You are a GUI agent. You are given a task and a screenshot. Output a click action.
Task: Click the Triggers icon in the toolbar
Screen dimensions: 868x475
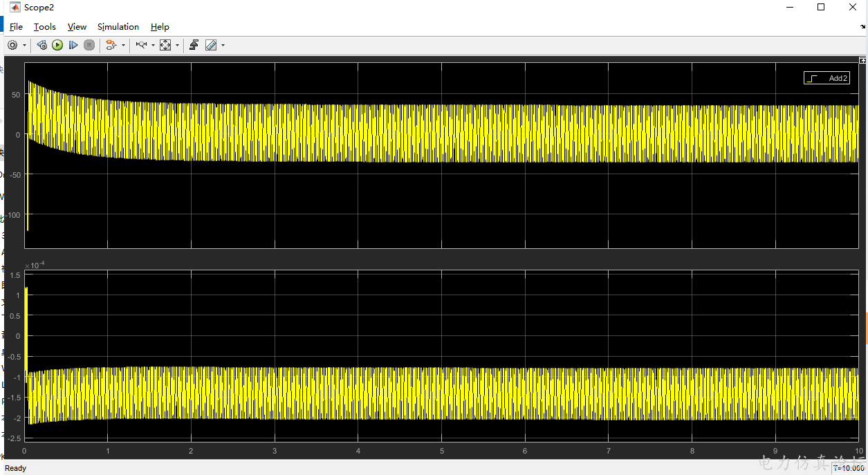coord(194,45)
